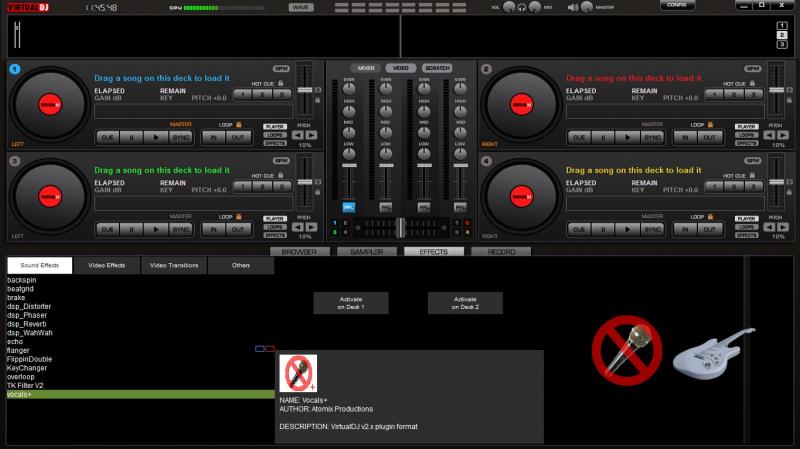The image size is (800, 449).
Task: Select waveform view 3 at top right
Action: (782, 45)
